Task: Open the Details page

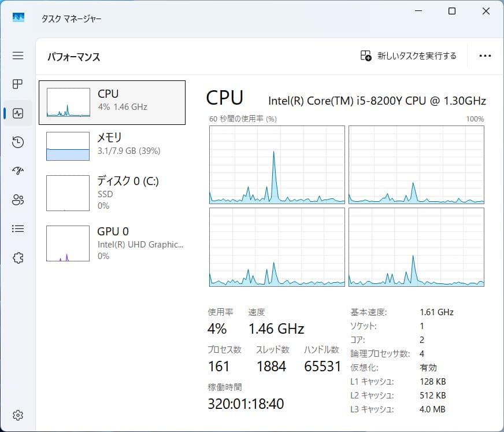Action: coord(17,229)
